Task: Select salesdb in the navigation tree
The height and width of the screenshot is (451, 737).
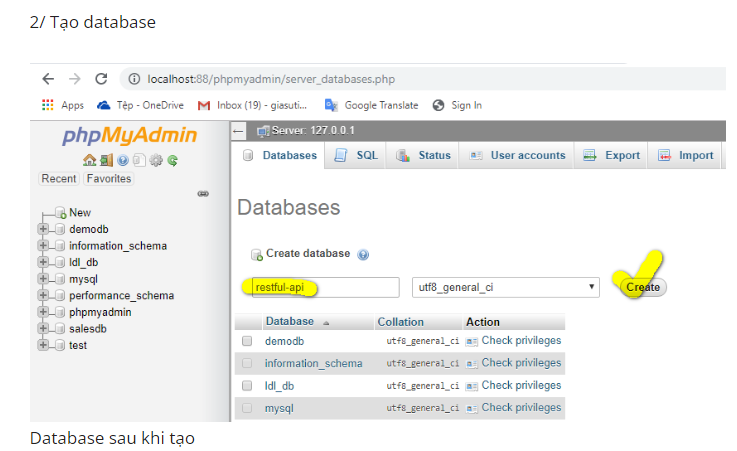Action: 88,328
